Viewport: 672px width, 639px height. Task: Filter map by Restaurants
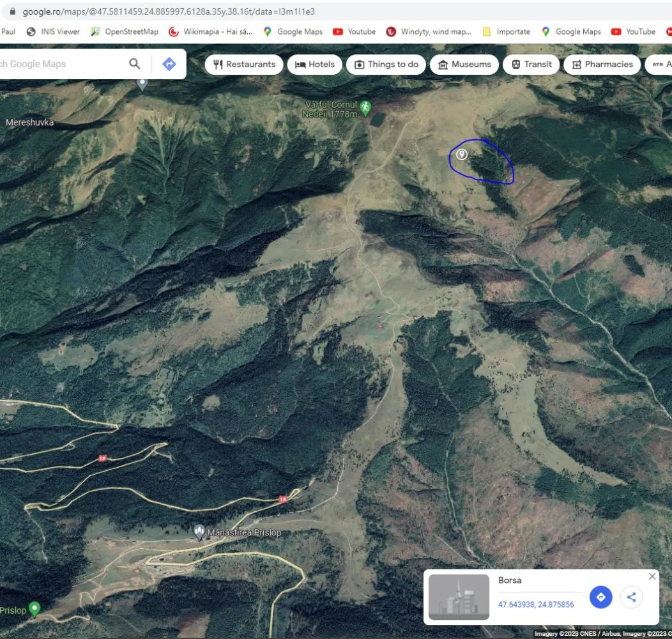(244, 65)
